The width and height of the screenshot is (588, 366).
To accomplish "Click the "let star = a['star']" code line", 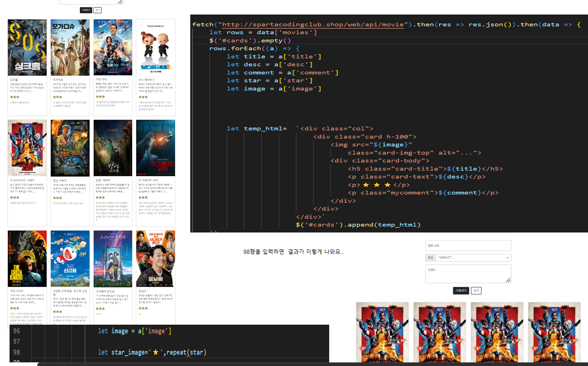I will coord(270,80).
